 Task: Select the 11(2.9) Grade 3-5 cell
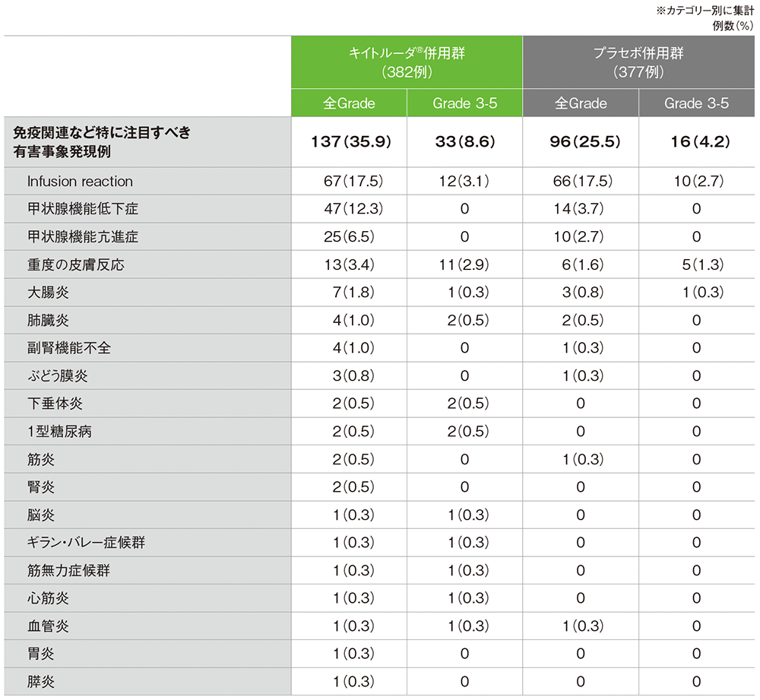click(x=464, y=264)
